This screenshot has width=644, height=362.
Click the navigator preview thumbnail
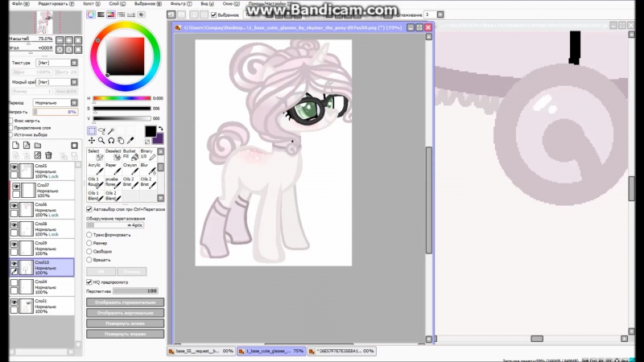pos(45,23)
